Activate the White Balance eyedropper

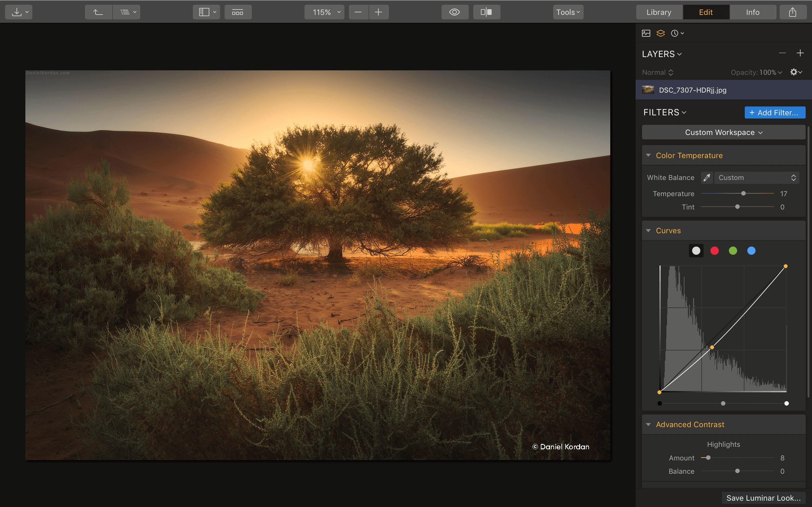(x=707, y=177)
